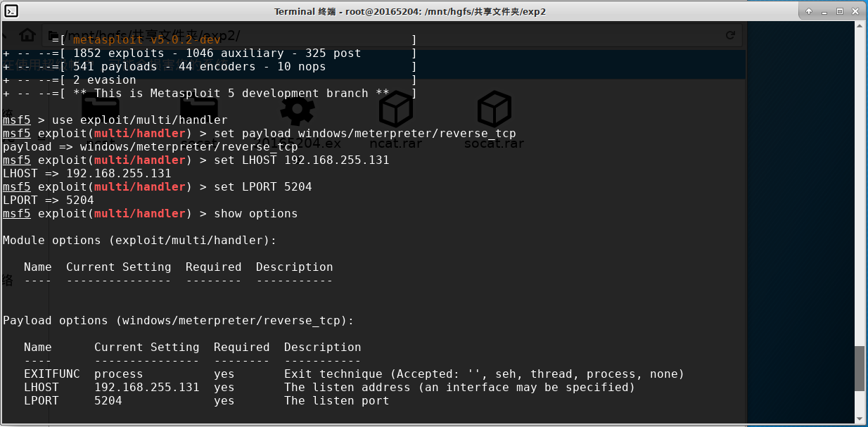Image resolution: width=868 pixels, height=427 pixels.
Task: Select the gear-shaped executable file icon
Action: click(298, 110)
